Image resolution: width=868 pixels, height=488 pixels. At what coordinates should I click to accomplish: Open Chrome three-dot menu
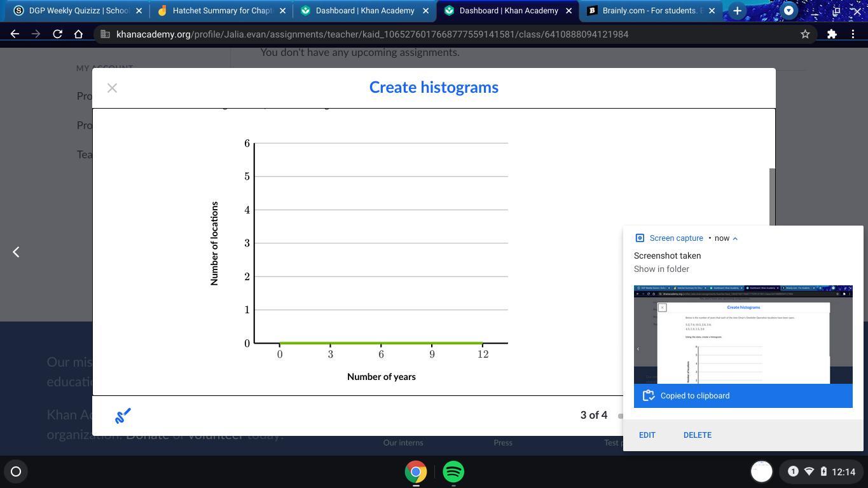tap(853, 34)
